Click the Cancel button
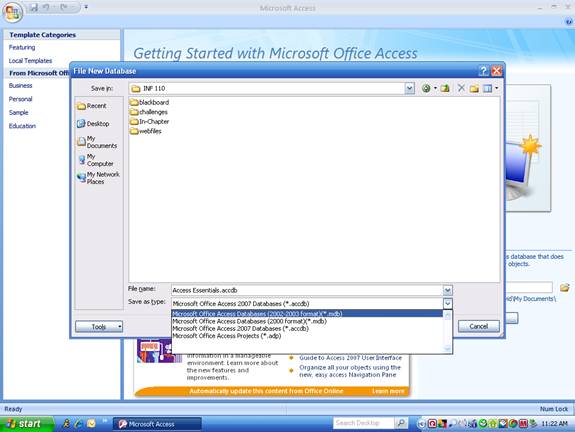 pyautogui.click(x=479, y=326)
